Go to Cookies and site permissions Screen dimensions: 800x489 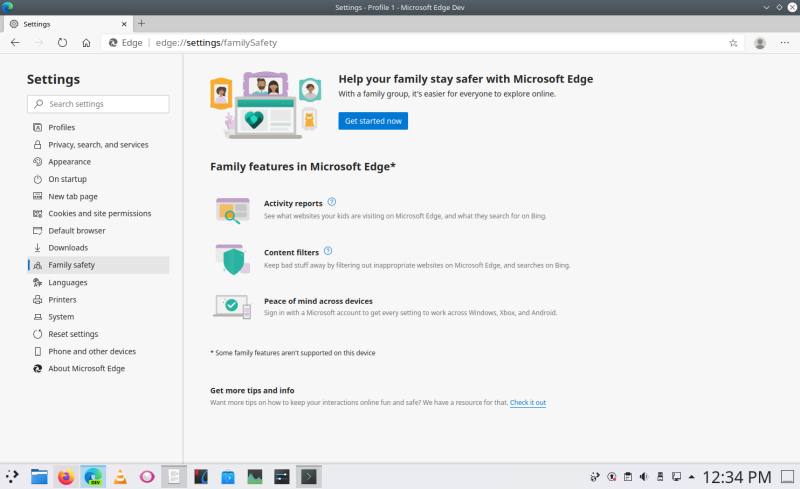tap(99, 213)
